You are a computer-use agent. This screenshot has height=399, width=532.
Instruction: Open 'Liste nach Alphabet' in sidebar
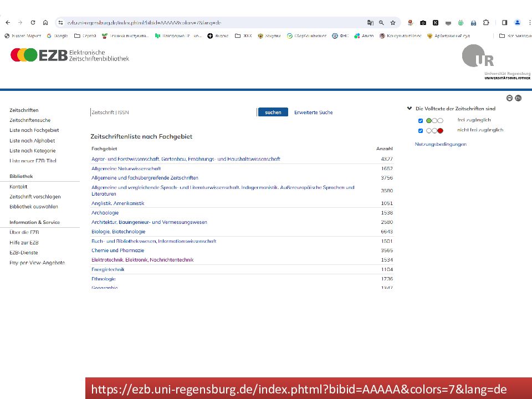click(x=32, y=141)
